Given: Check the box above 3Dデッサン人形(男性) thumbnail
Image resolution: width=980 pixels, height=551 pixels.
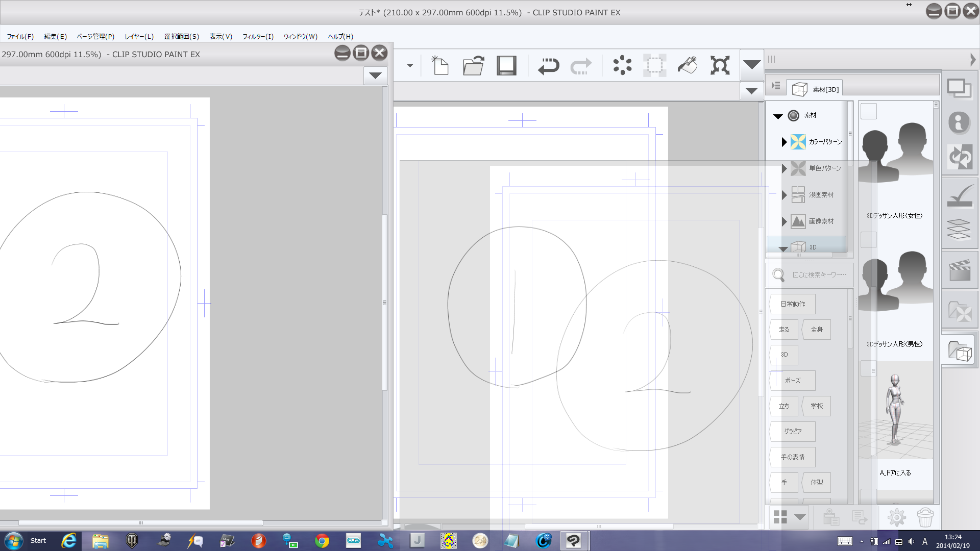Looking at the screenshot, I should point(868,240).
